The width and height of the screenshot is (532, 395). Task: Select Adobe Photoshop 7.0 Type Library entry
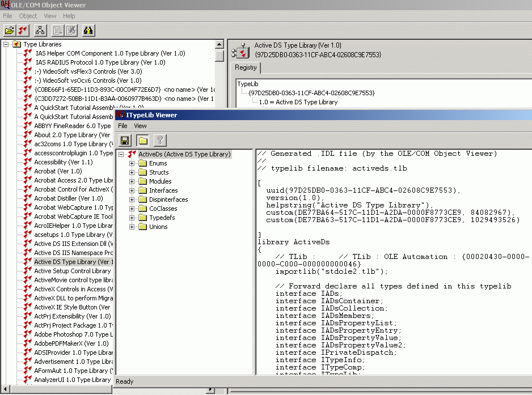[x=73, y=334]
